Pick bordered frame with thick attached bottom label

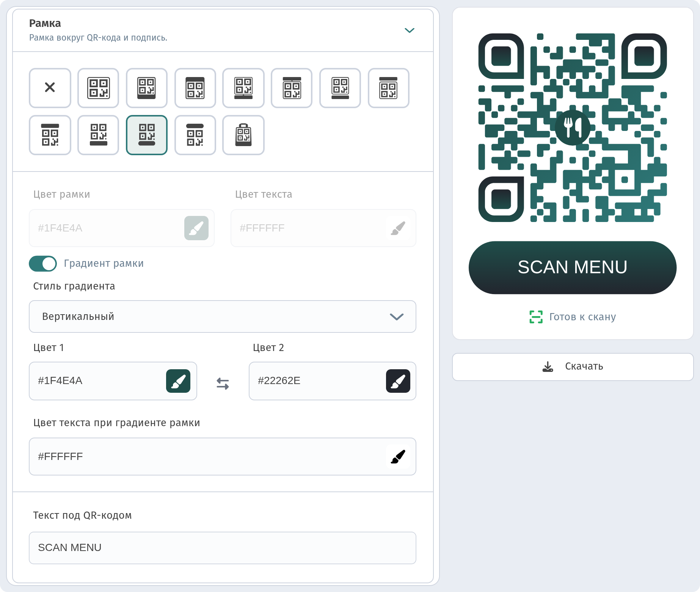pos(147,88)
